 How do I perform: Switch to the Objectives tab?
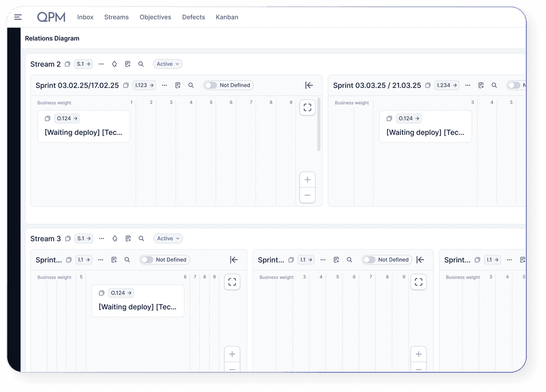(x=155, y=17)
